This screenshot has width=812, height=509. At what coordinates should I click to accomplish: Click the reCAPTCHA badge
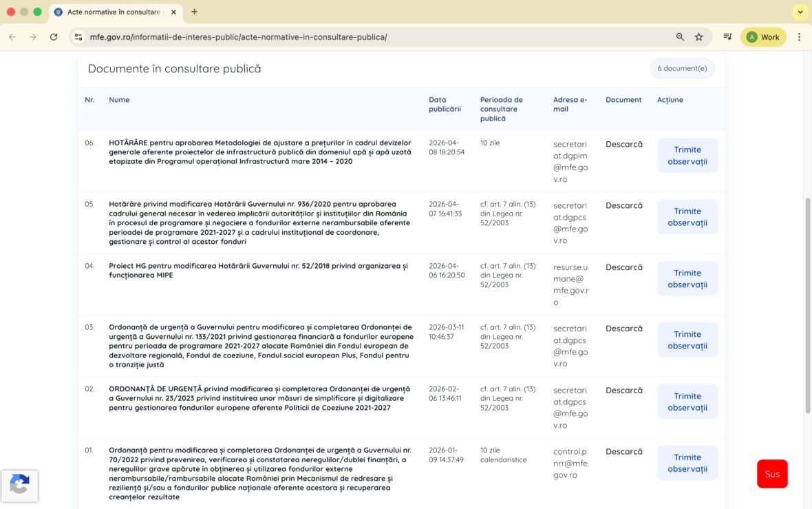point(19,486)
